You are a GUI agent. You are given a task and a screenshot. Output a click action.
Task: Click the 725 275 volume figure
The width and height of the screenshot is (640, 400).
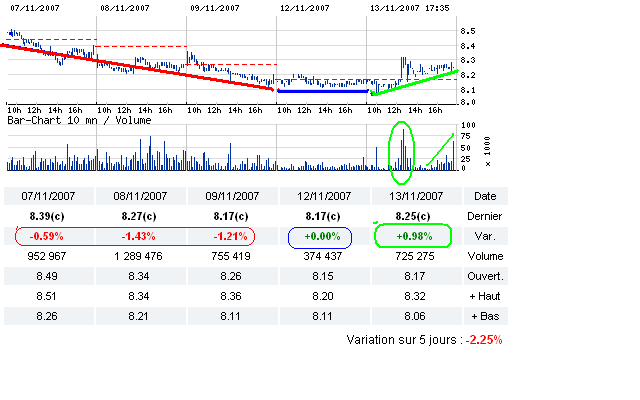coord(415,256)
